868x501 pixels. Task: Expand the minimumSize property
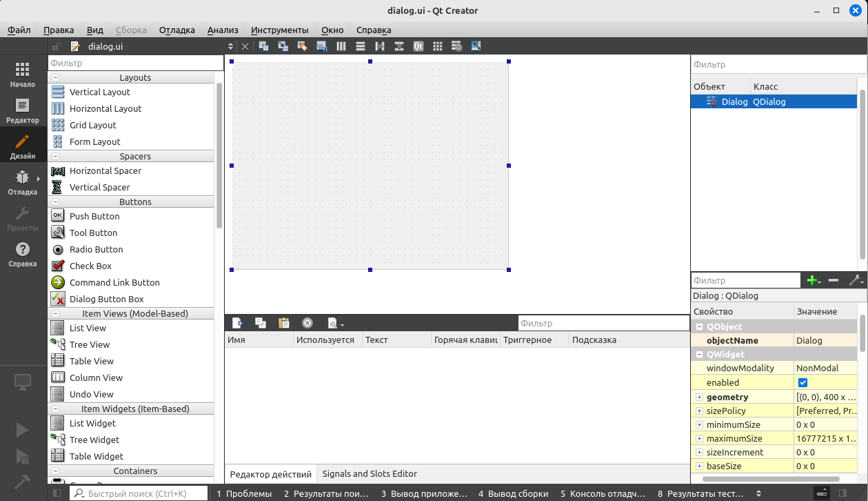pyautogui.click(x=699, y=424)
